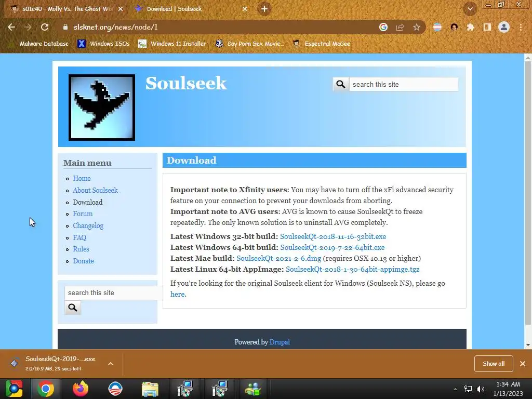This screenshot has height=399, width=532.
Task: Open Chrome from the taskbar
Action: point(46,389)
